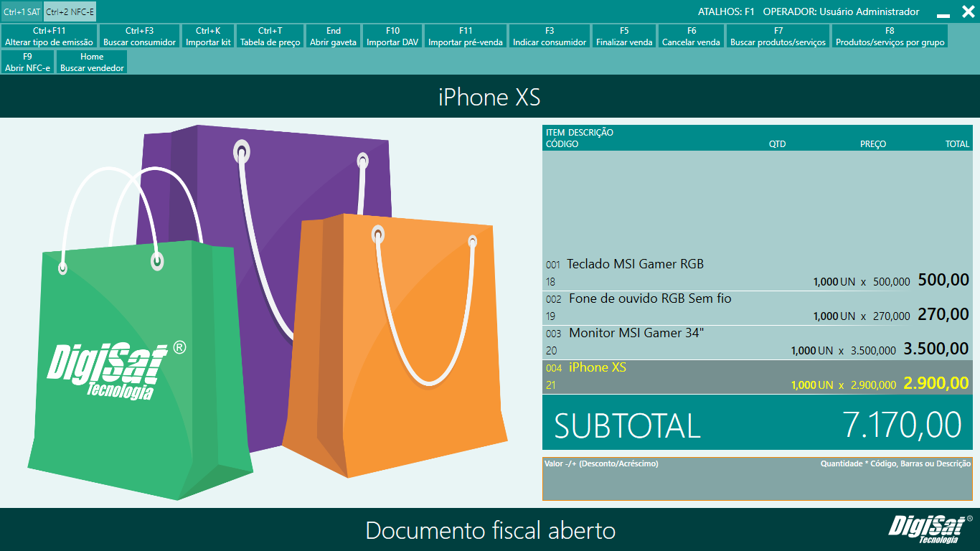Select item 004 iPhone XS row
This screenshot has width=980, height=551.
point(757,377)
